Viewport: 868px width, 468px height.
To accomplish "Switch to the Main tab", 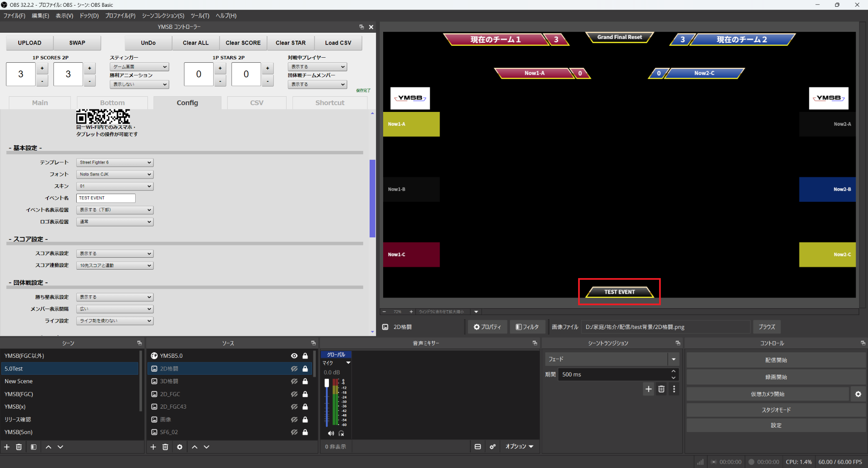I will pyautogui.click(x=40, y=103).
